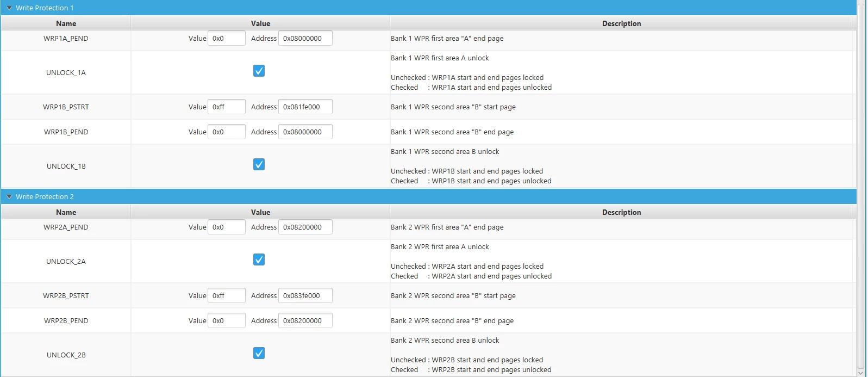
Task: Edit the WRP2B_PEND address field
Action: 305,320
